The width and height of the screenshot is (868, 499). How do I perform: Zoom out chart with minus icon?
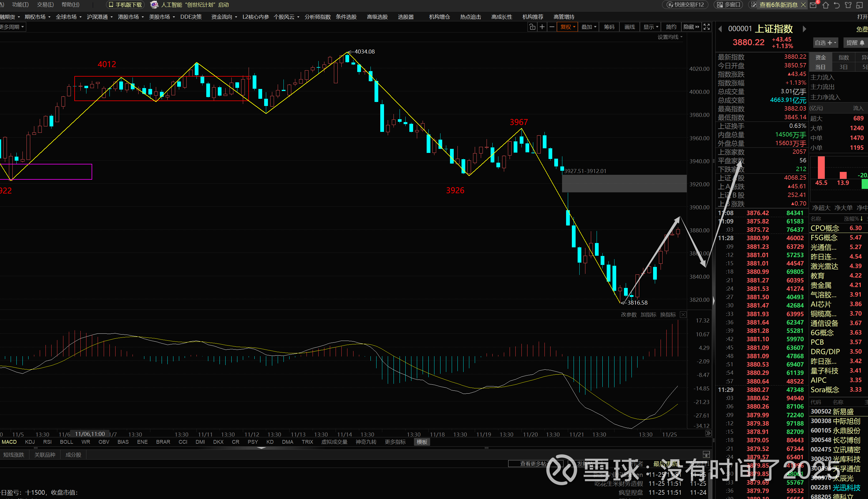click(x=552, y=27)
